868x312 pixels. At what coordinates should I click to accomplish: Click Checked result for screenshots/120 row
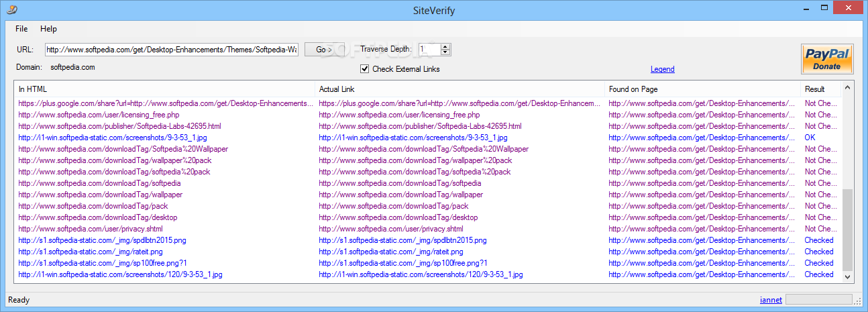pos(819,274)
